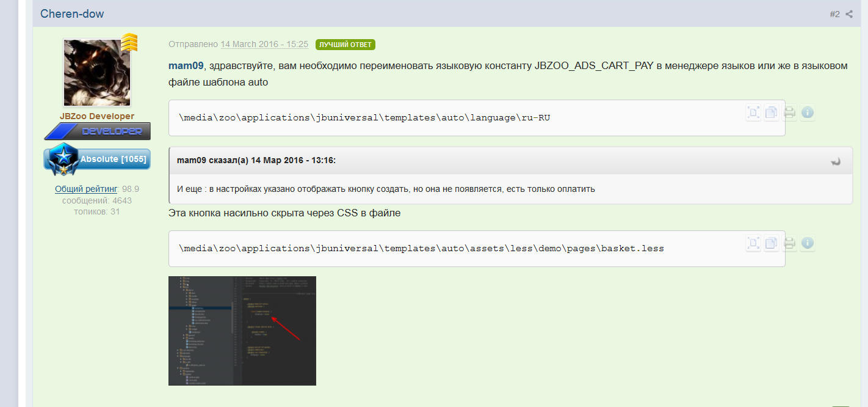
Task: Copy the ru-RU language path code
Action: 772,112
